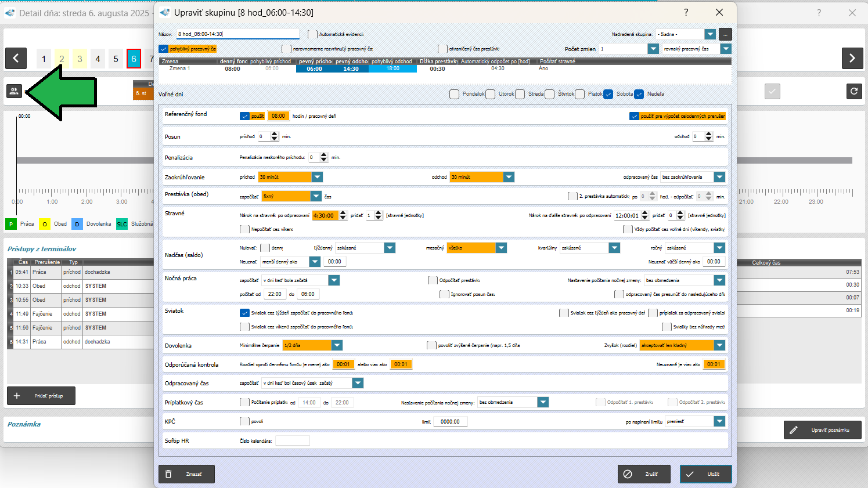The image size is (868, 488).
Task: Click the trash Zmazať button
Action: coord(186,474)
